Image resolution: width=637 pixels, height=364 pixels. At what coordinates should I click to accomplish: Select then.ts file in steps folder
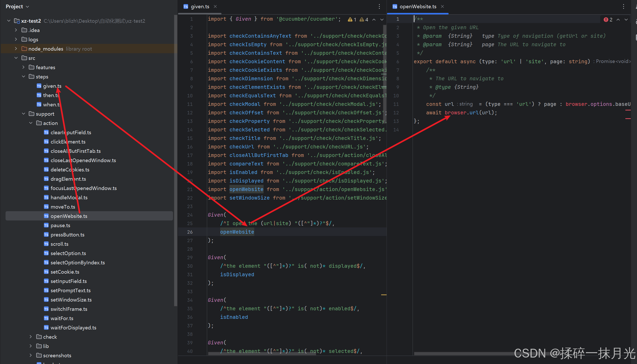coord(50,95)
